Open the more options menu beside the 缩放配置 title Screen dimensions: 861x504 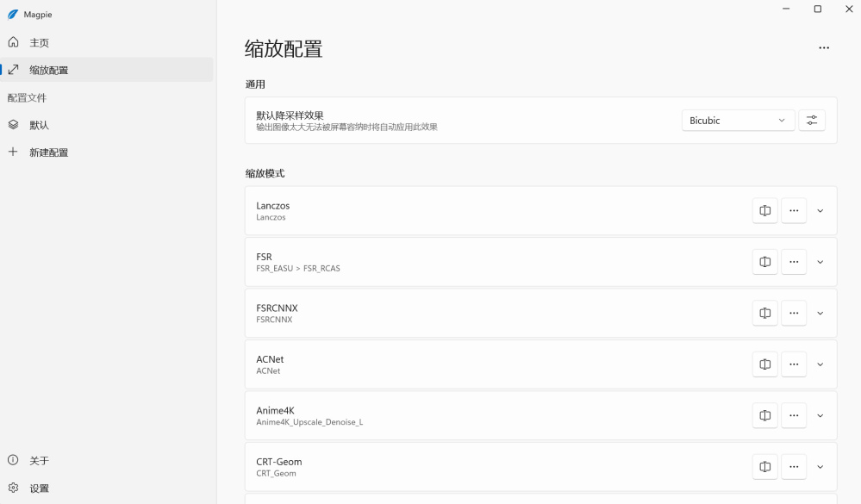coord(824,47)
